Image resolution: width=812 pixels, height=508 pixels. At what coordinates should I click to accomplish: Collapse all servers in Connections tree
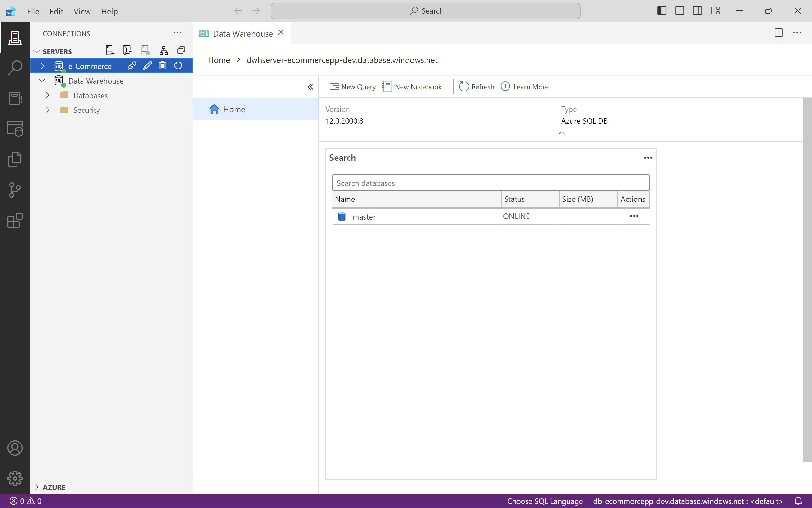(x=181, y=51)
